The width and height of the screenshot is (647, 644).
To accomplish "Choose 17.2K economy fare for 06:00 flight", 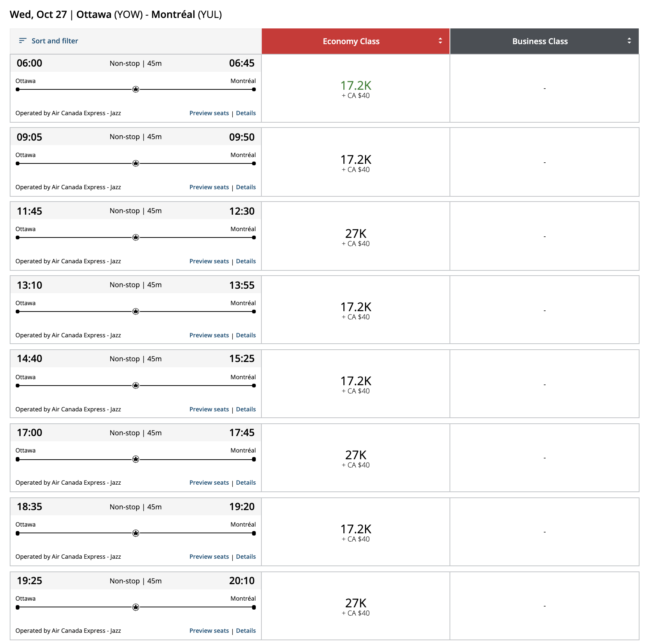I will click(356, 89).
